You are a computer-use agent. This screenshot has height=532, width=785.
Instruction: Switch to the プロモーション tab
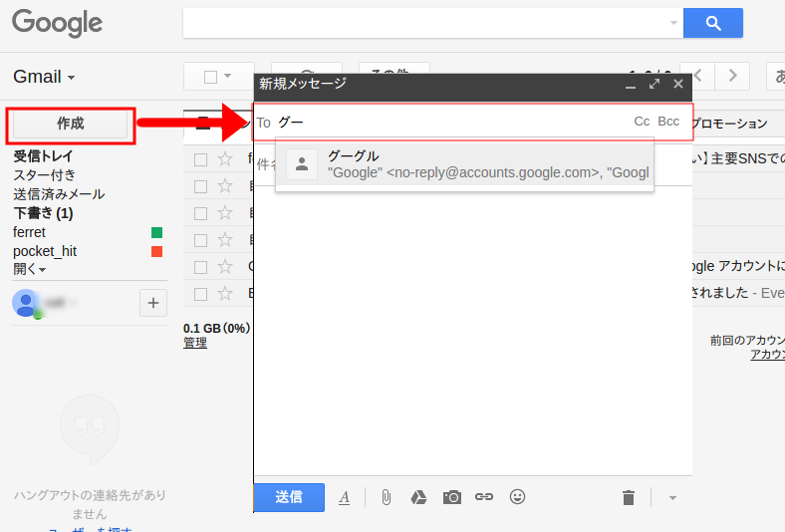[730, 124]
